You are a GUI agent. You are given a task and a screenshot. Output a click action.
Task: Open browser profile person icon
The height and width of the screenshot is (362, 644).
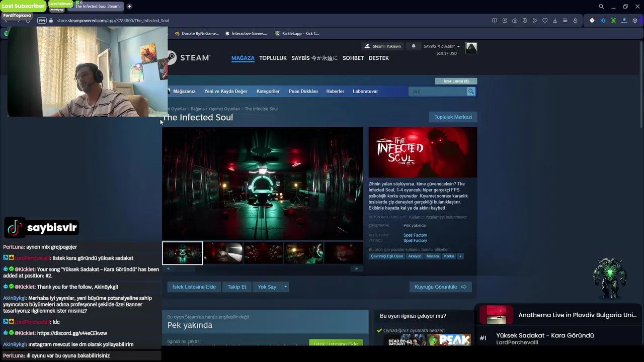575,21
